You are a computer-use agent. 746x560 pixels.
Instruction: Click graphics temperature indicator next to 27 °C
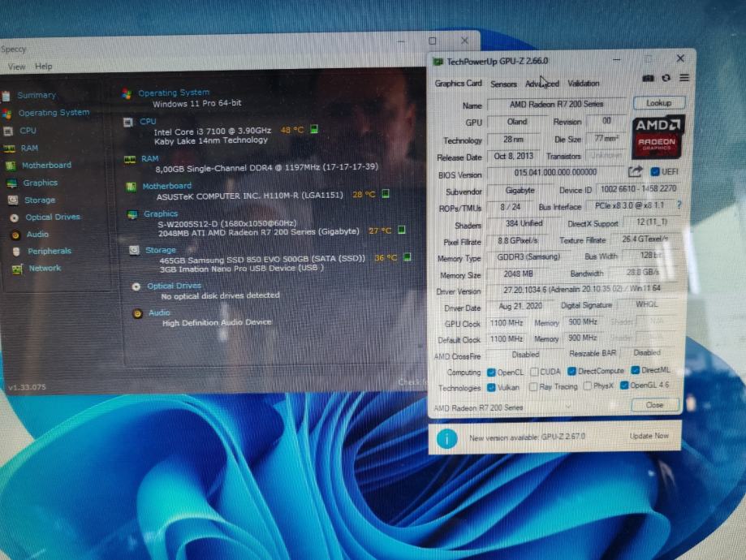click(402, 230)
